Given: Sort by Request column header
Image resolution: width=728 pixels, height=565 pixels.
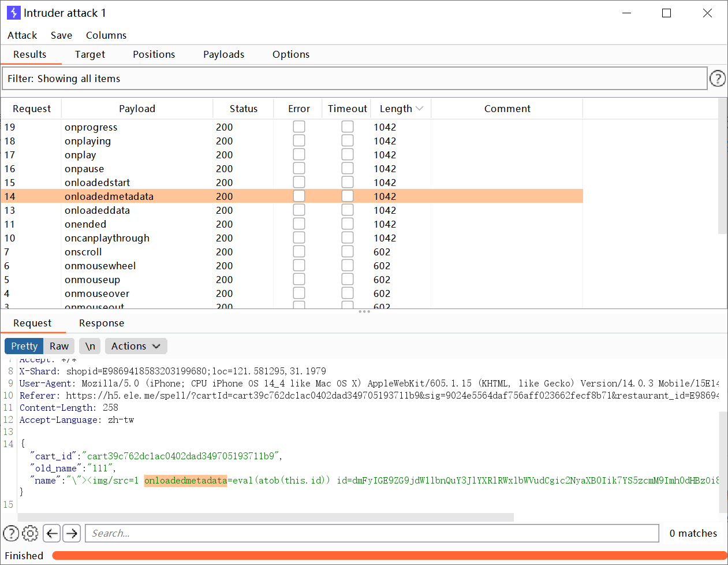Looking at the screenshot, I should tap(32, 109).
